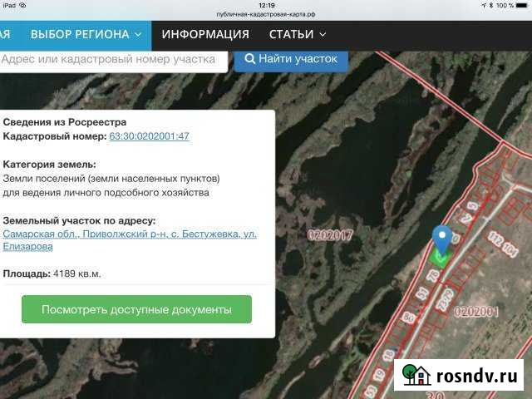Screen dimensions: 532x399
Task: Click the parcel labeled 76 on map
Action: pyautogui.click(x=432, y=276)
